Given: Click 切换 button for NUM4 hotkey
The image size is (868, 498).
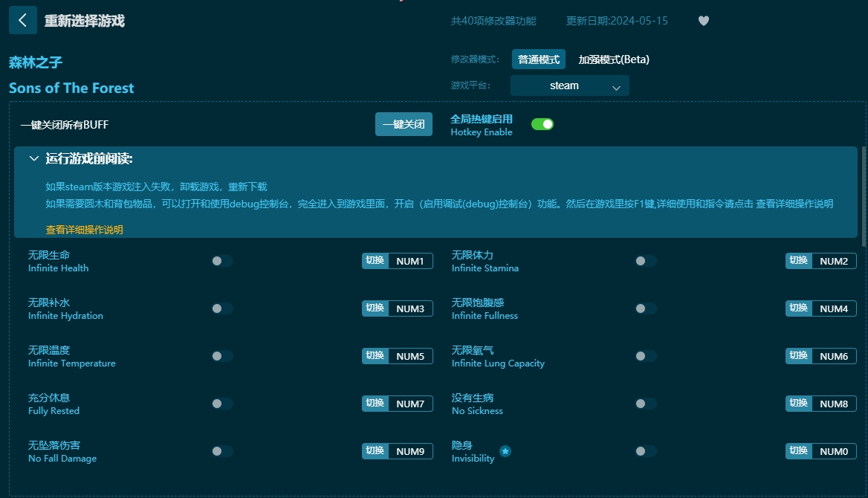Looking at the screenshot, I should point(798,308).
